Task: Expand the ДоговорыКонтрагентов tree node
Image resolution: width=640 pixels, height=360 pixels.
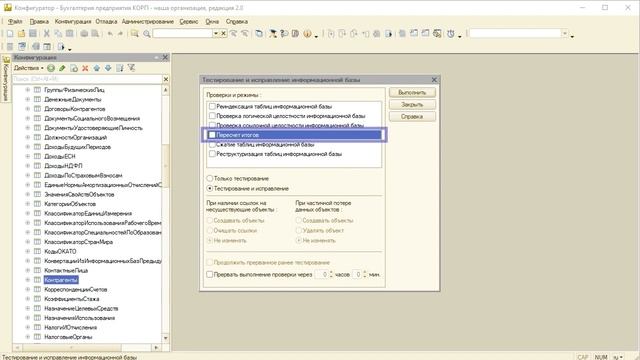Action: (x=28, y=109)
